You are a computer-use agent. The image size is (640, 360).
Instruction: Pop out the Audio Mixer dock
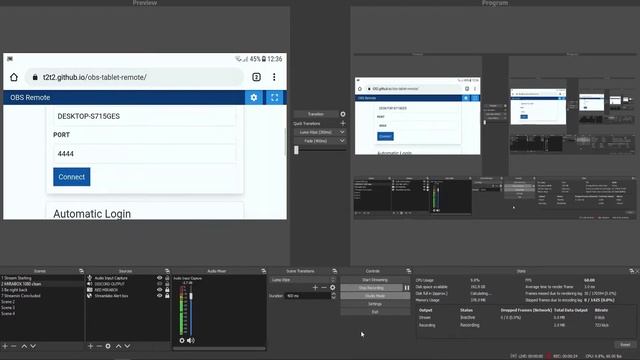[263, 271]
